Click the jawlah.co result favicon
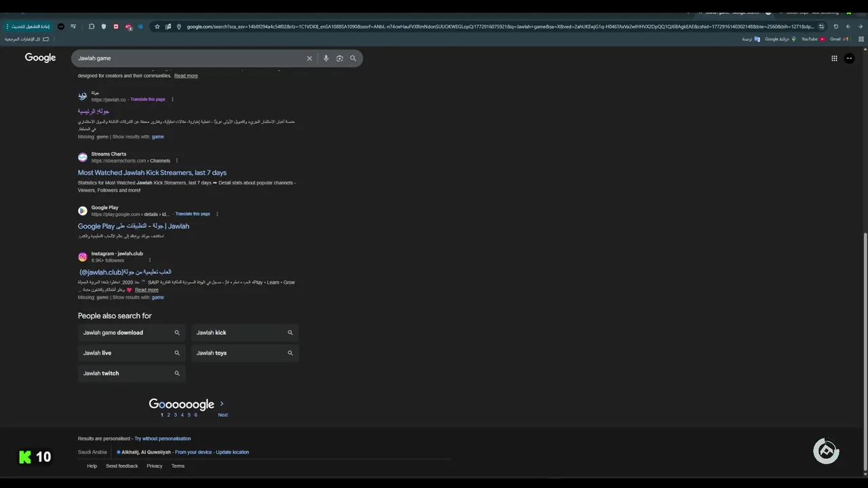 point(83,96)
